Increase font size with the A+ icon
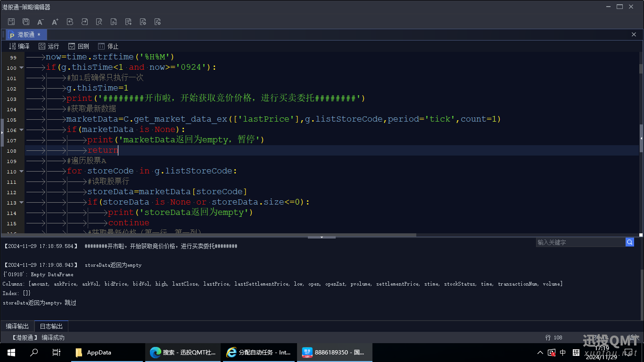The width and height of the screenshot is (644, 362). pos(55,22)
